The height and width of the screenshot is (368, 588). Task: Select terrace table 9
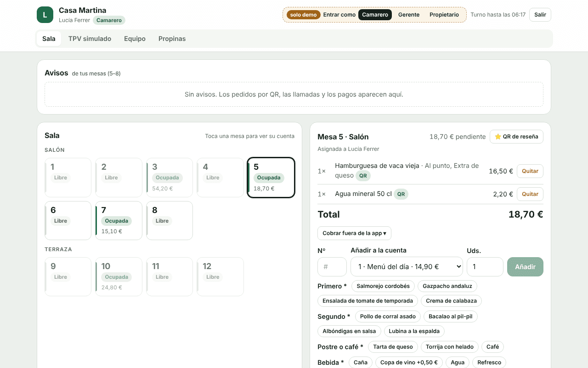[x=68, y=276]
